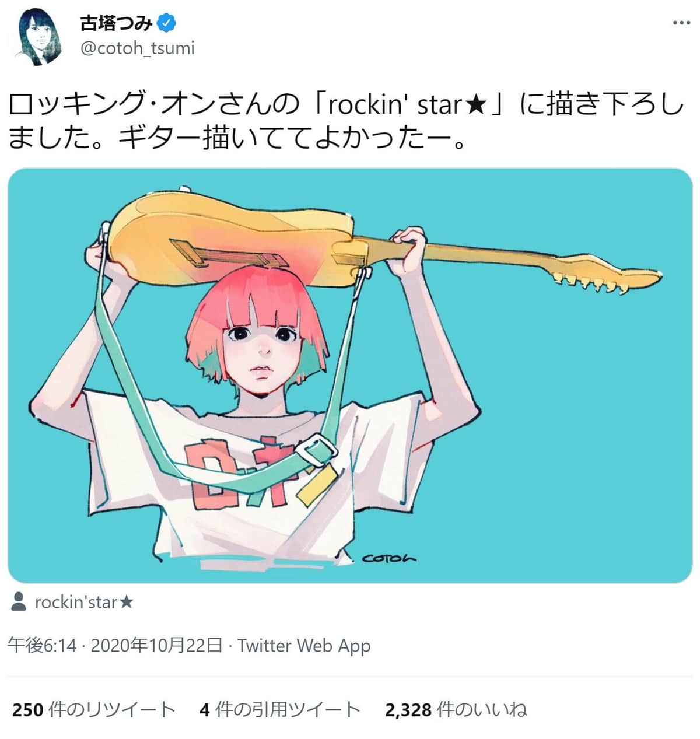Open the more options ellipsis menu

pyautogui.click(x=681, y=23)
